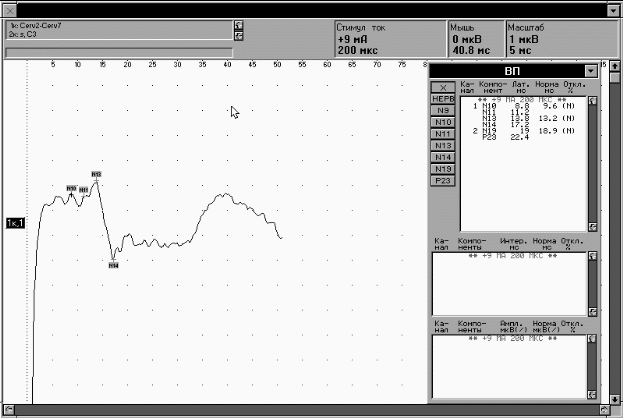
Task: Click the N14 trough marker on waveform
Action: 114,265
